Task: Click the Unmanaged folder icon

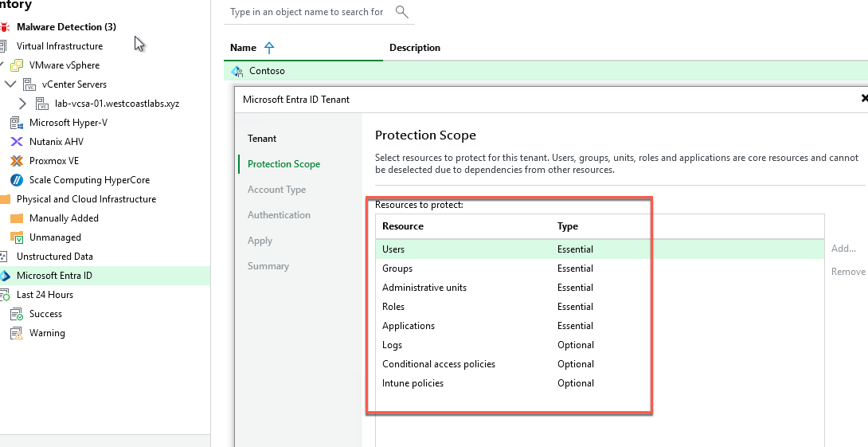Action: pos(17,237)
